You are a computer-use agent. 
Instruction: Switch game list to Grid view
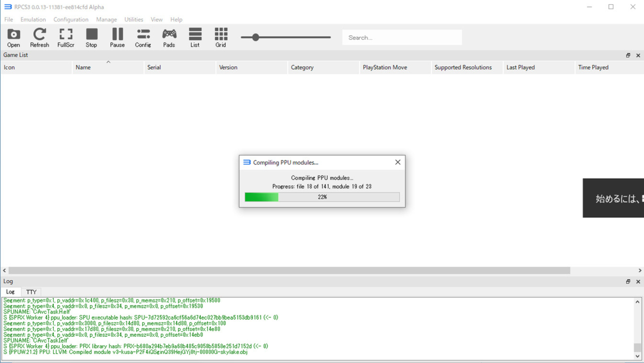coord(221,38)
